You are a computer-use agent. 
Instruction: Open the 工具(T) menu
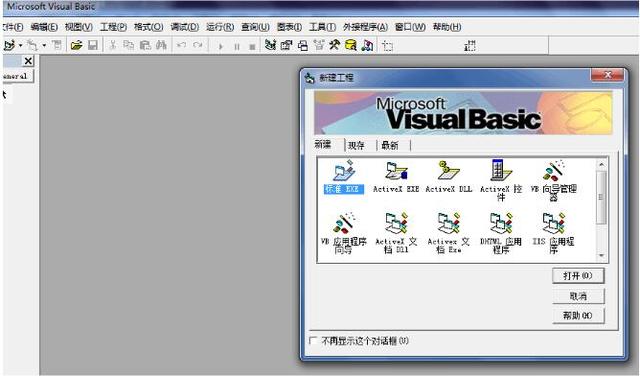click(322, 27)
